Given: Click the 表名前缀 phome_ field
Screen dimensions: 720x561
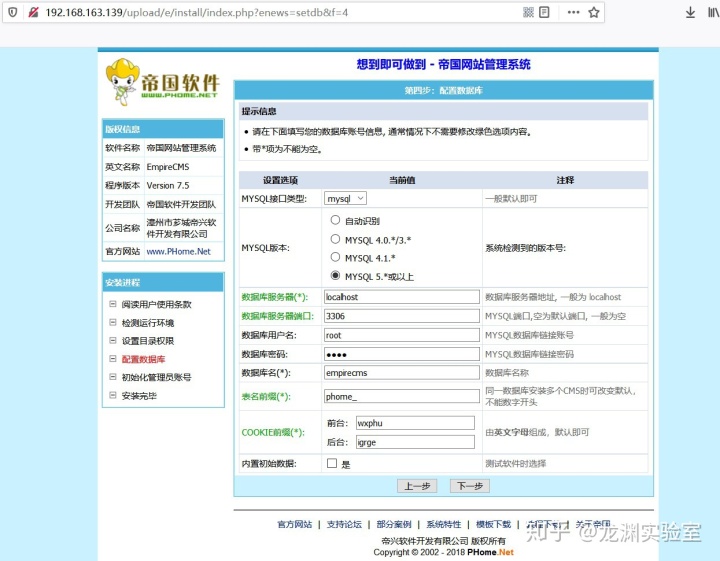Looking at the screenshot, I should 402,396.
